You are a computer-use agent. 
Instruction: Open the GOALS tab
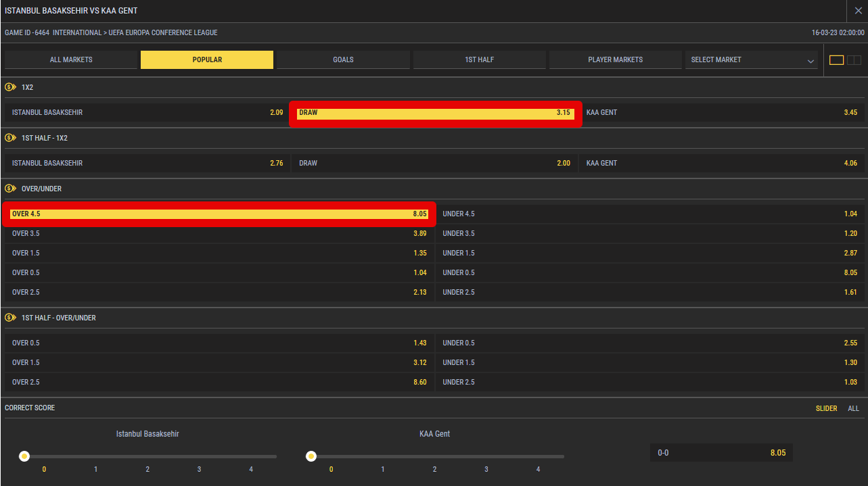[343, 59]
